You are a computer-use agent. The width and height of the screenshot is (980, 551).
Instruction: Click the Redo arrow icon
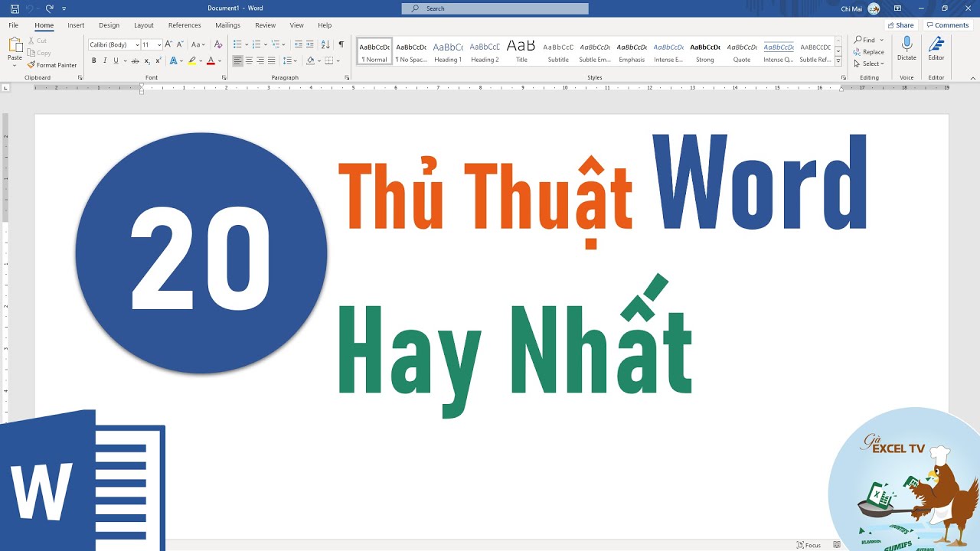point(49,8)
